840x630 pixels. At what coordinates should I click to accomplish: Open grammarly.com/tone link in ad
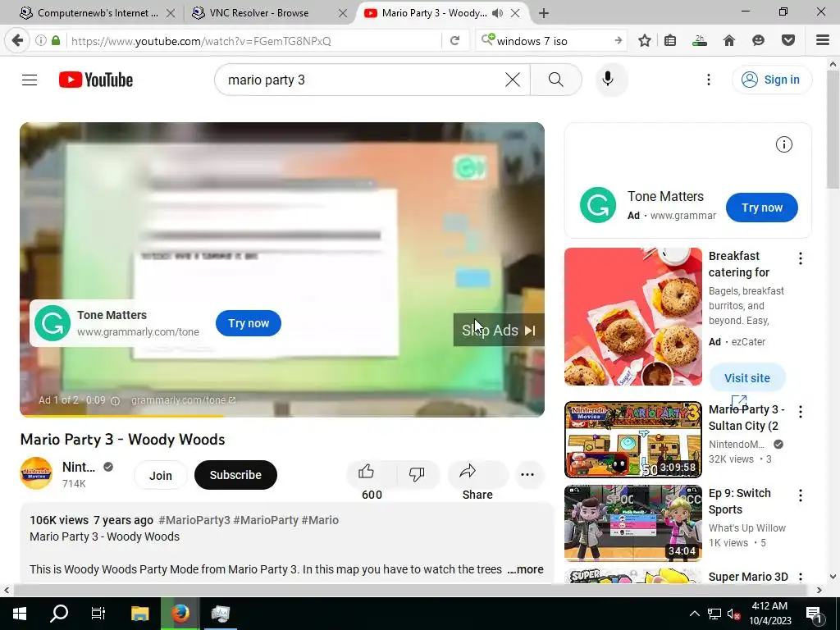point(183,400)
